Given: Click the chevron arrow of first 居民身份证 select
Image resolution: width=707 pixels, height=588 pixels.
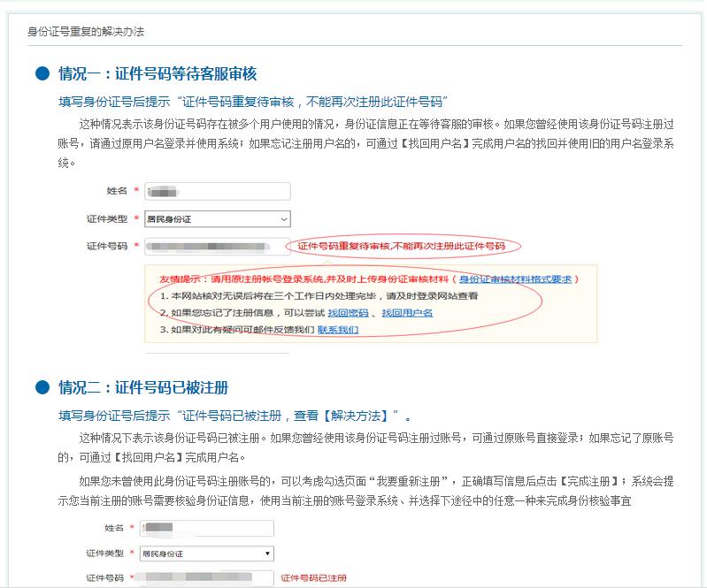Looking at the screenshot, I should click(283, 218).
